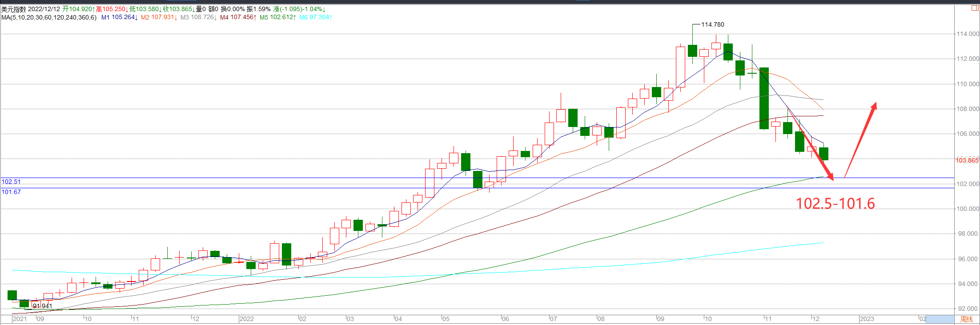Click the 开104.920 open price value
This screenshot has height=325, width=980.
(79, 9)
